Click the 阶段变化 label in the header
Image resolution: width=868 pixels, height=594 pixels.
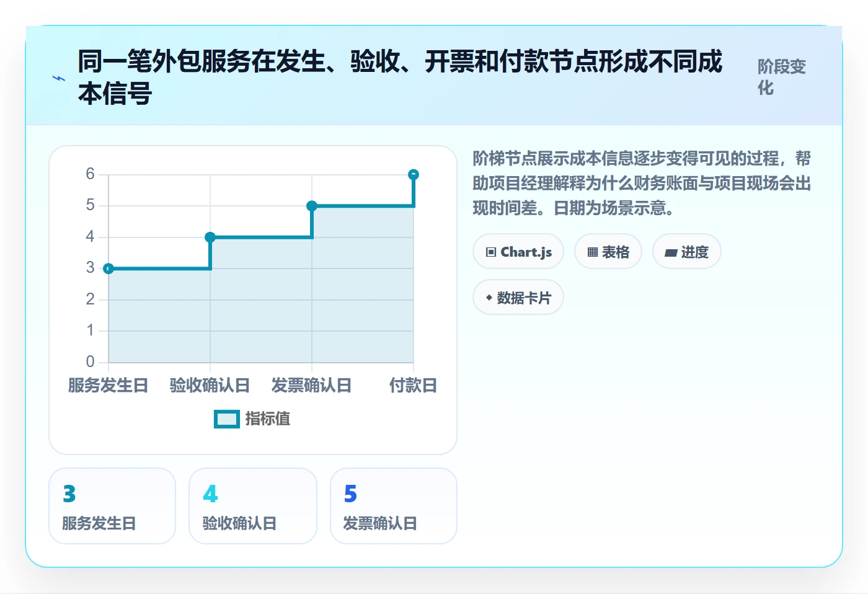[x=782, y=77]
